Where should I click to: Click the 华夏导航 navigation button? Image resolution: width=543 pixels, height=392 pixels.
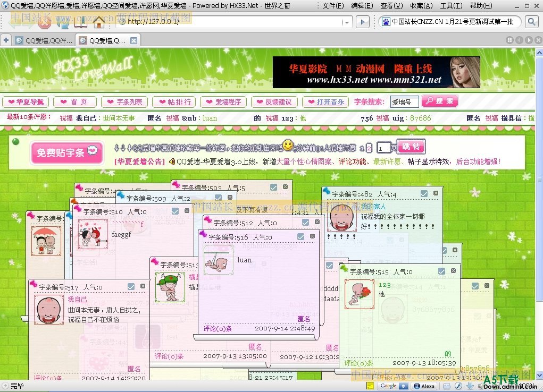coord(26,102)
